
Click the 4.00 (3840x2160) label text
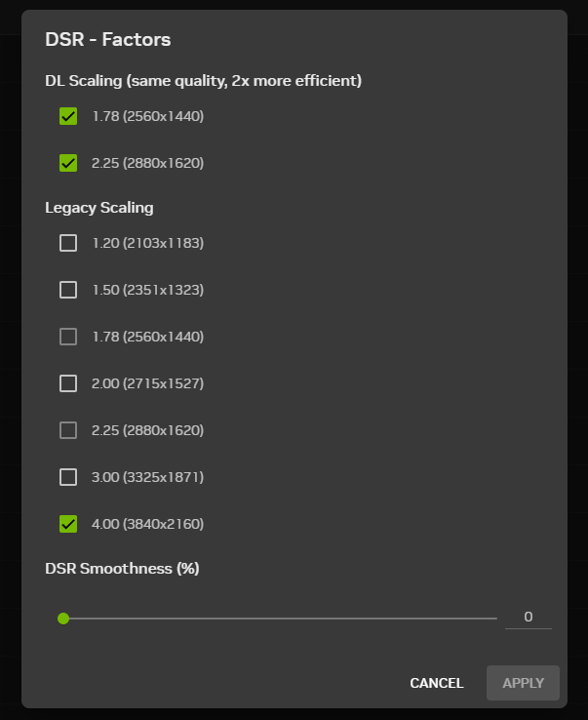point(147,524)
